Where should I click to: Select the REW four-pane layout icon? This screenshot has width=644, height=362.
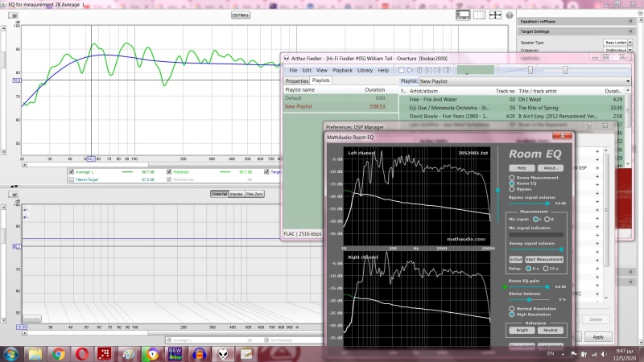(495, 15)
